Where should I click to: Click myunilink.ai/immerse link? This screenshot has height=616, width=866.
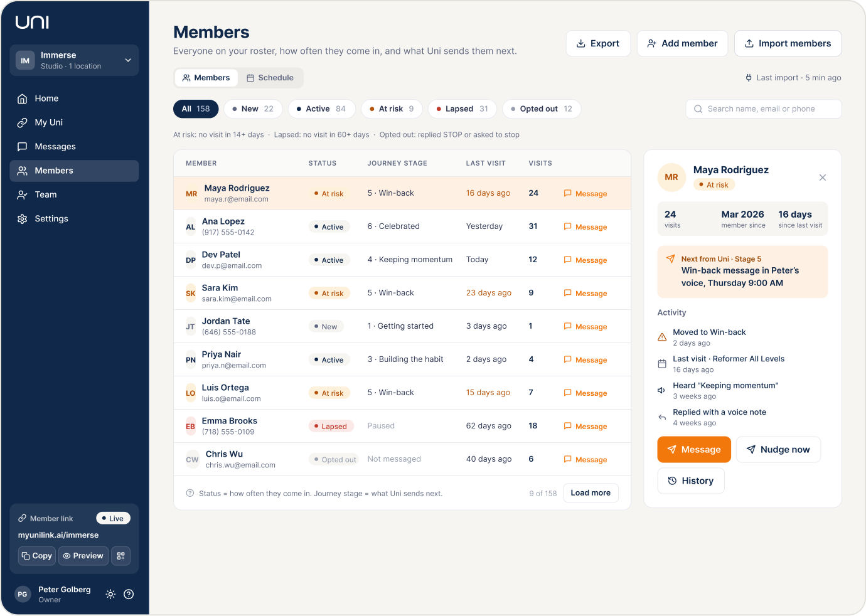(58, 535)
